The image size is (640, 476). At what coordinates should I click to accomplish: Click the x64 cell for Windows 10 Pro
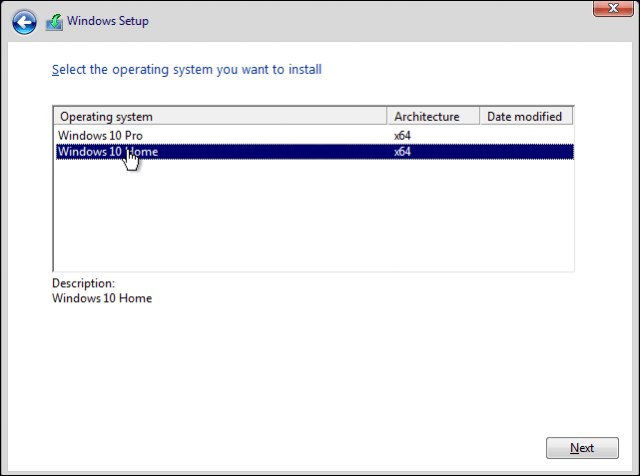click(x=403, y=134)
